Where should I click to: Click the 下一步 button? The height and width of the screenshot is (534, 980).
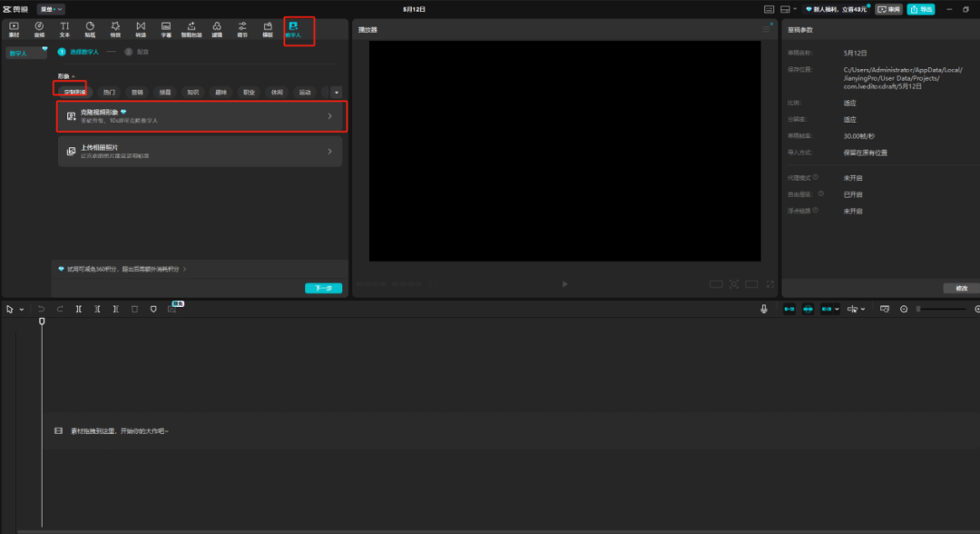[323, 288]
